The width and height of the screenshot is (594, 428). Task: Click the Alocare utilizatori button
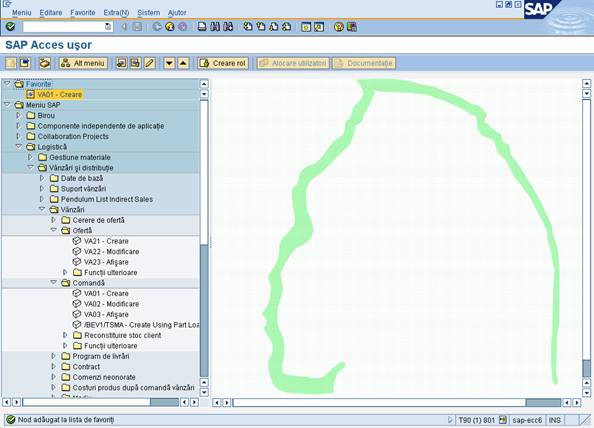pyautogui.click(x=293, y=63)
